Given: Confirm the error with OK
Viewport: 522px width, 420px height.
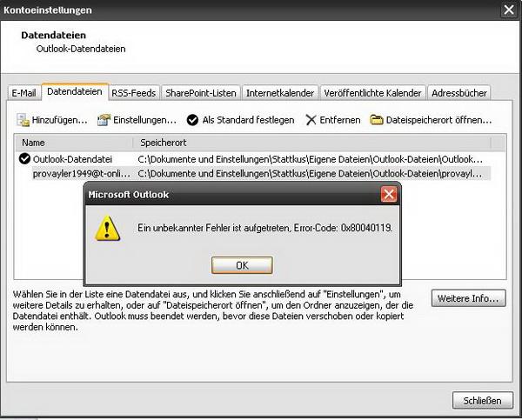Looking at the screenshot, I should click(x=242, y=265).
